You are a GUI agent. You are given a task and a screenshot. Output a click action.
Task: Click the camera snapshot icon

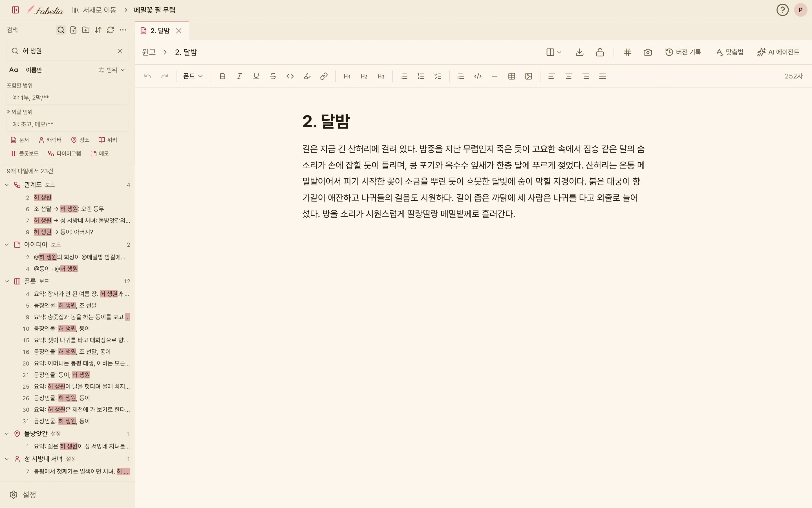pyautogui.click(x=648, y=52)
